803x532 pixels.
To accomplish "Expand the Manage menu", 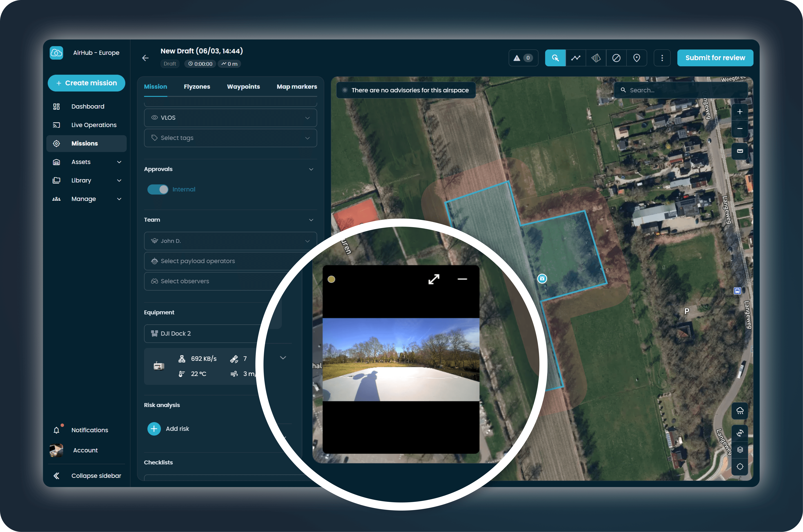I will (119, 199).
